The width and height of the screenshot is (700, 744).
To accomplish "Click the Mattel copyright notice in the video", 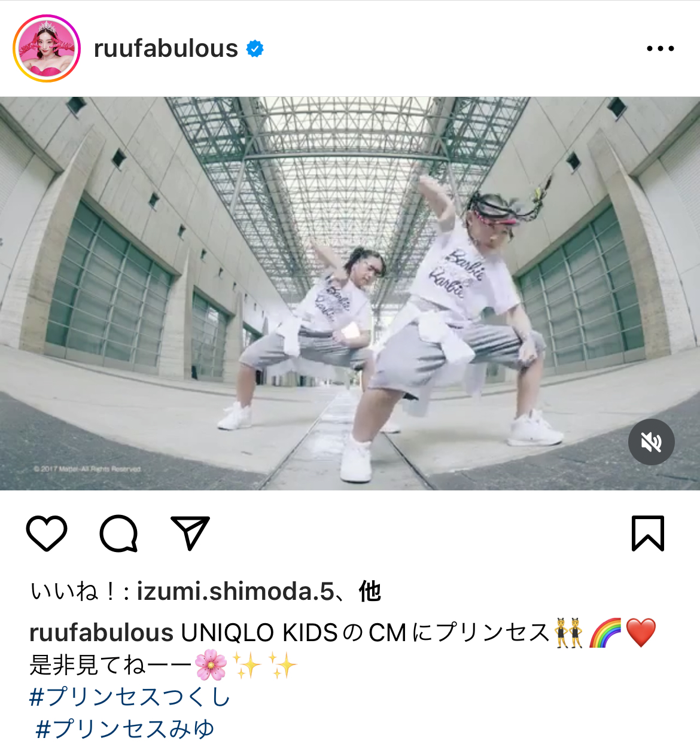I will (87, 469).
